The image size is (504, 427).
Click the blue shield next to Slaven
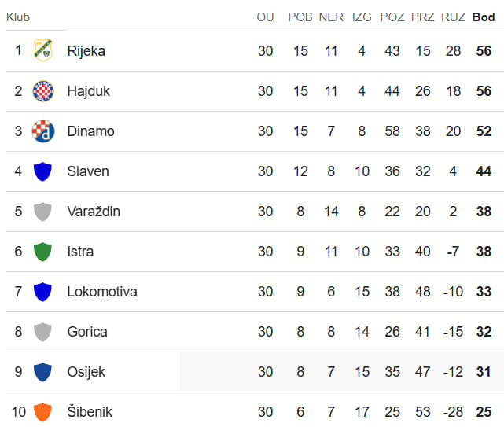[42, 171]
